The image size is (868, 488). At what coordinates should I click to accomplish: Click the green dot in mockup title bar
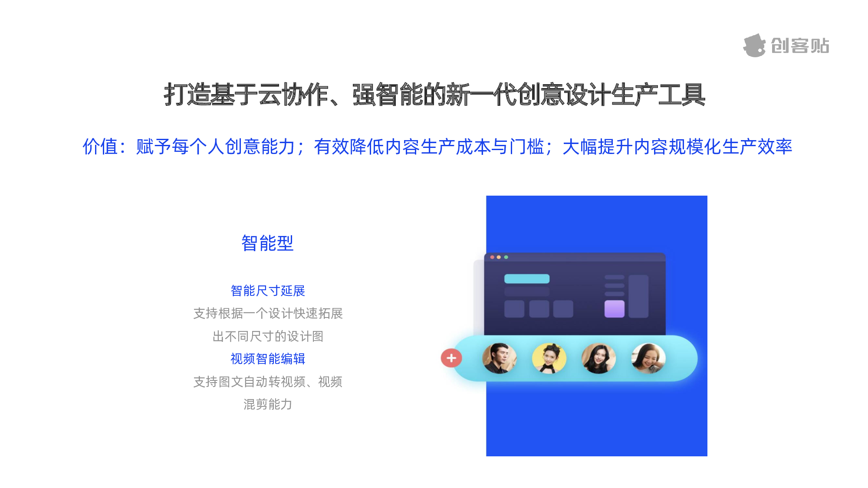click(506, 257)
